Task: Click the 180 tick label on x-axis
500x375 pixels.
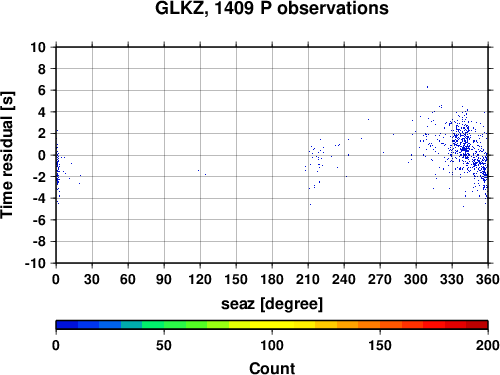Action: click(272, 279)
